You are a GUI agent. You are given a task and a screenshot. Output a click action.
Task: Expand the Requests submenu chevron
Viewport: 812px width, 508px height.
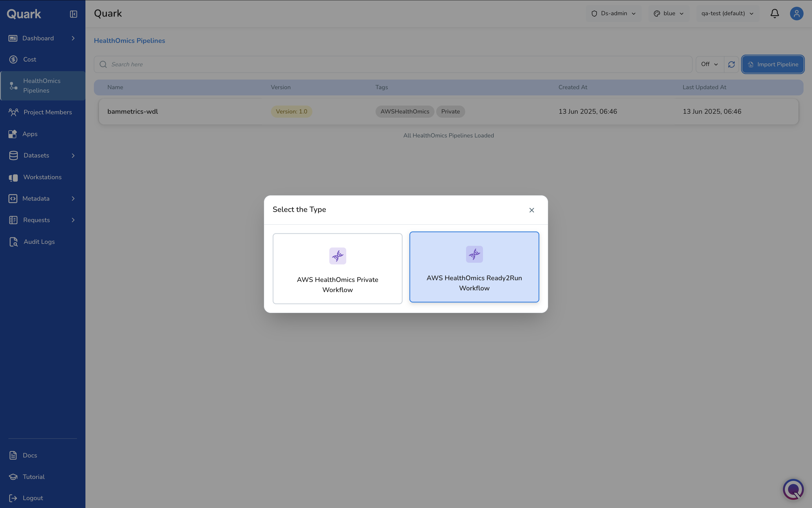[x=73, y=220]
